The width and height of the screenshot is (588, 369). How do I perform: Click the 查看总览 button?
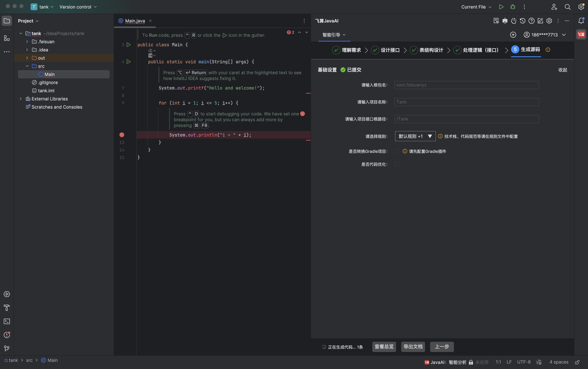(384, 347)
